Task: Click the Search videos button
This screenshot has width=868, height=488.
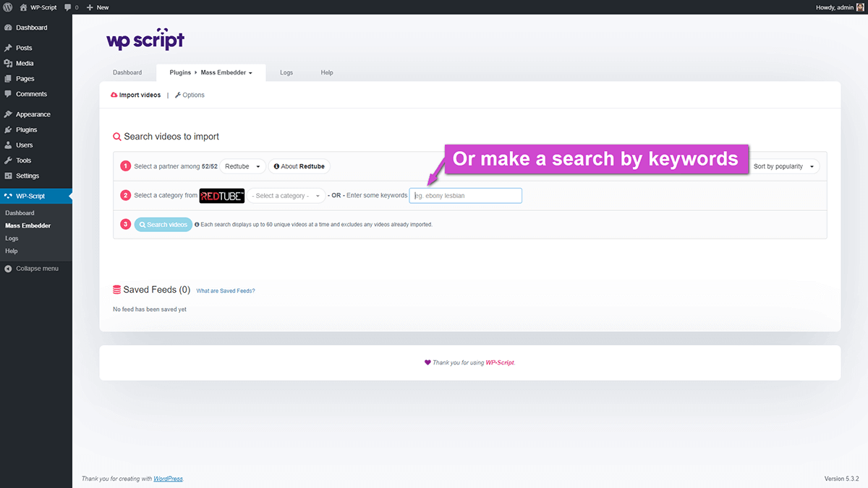Action: 163,225
